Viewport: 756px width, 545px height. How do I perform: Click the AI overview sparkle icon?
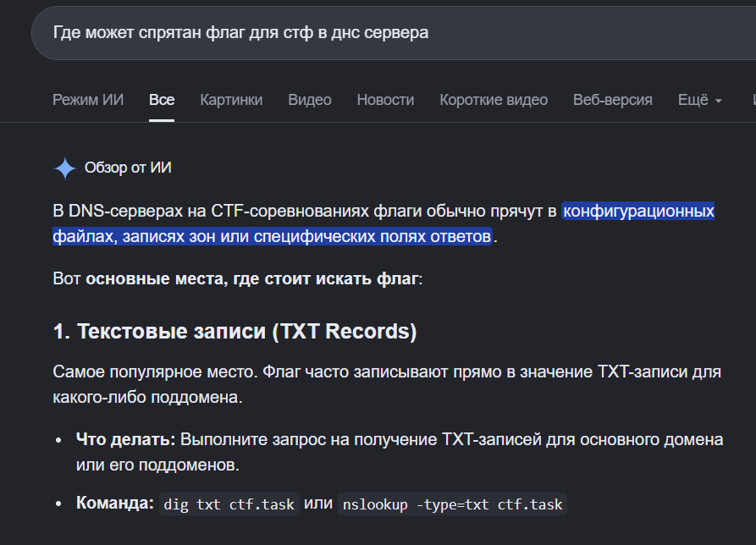pos(65,168)
